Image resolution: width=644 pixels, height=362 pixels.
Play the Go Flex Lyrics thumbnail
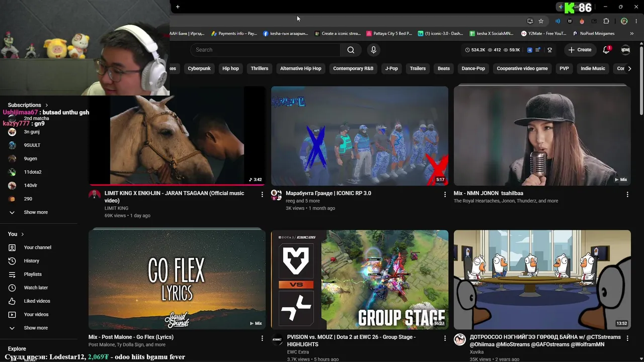tap(177, 280)
